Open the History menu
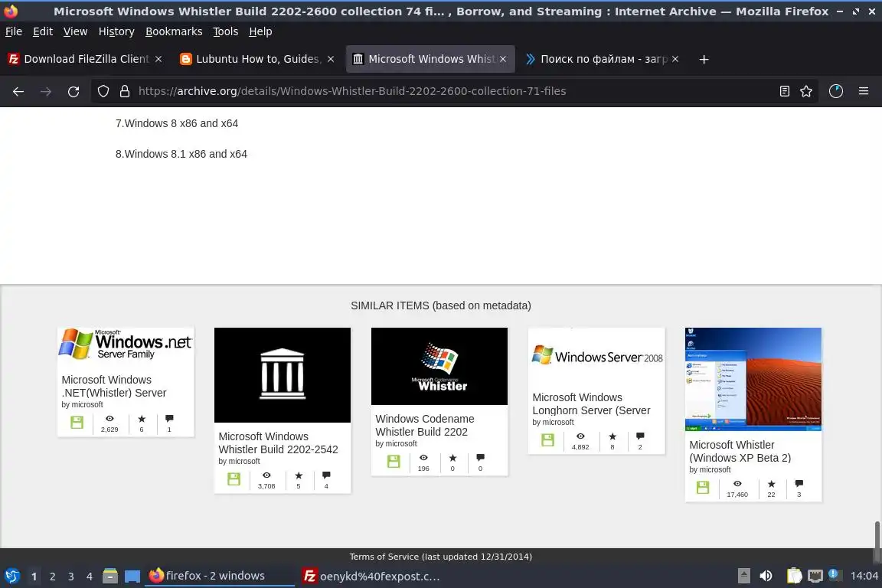The image size is (882, 588). (x=116, y=31)
